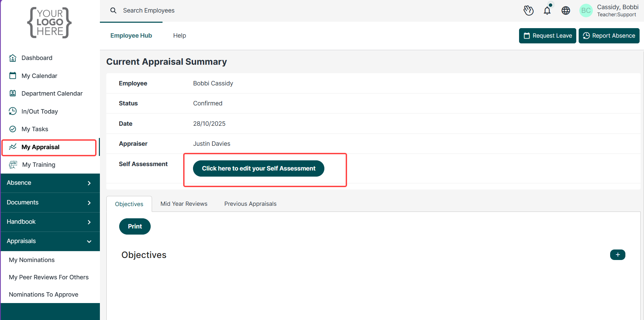This screenshot has height=320, width=644.
Task: Click the waving hand icon in header
Action: click(529, 11)
